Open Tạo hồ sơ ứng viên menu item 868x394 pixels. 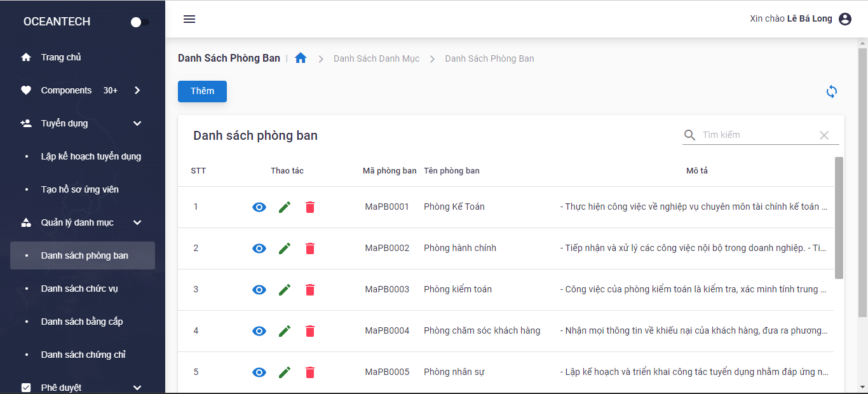[x=83, y=189]
